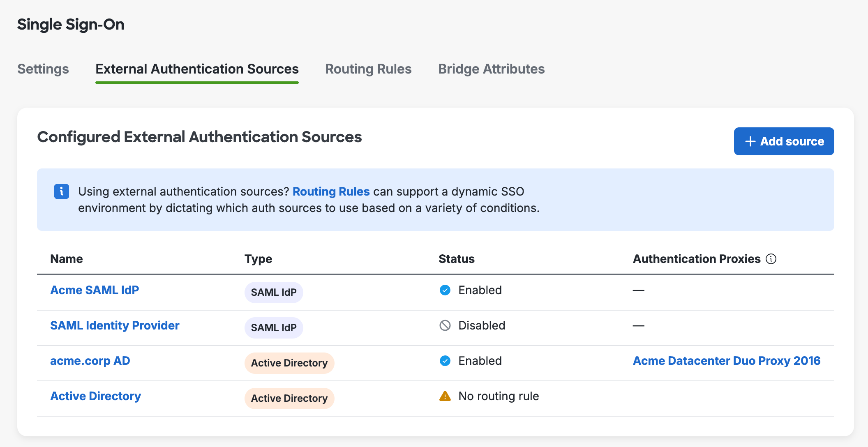Click the No routing rule warning icon
The image size is (868, 447).
[x=445, y=396]
